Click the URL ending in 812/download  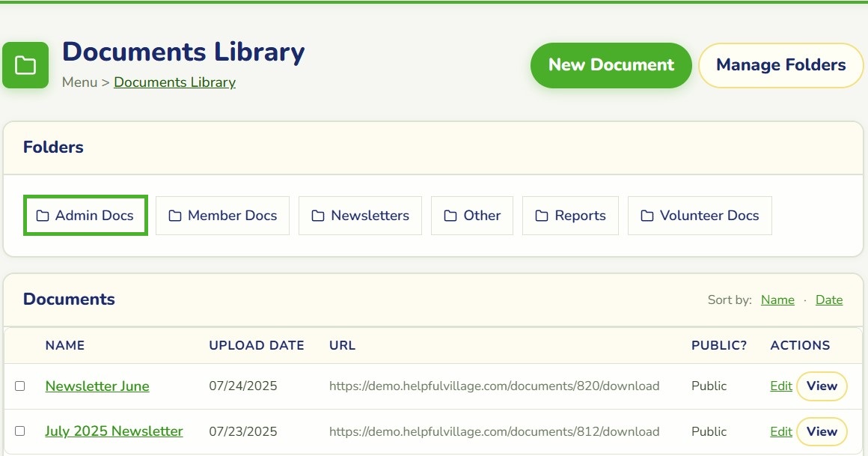pyautogui.click(x=495, y=431)
